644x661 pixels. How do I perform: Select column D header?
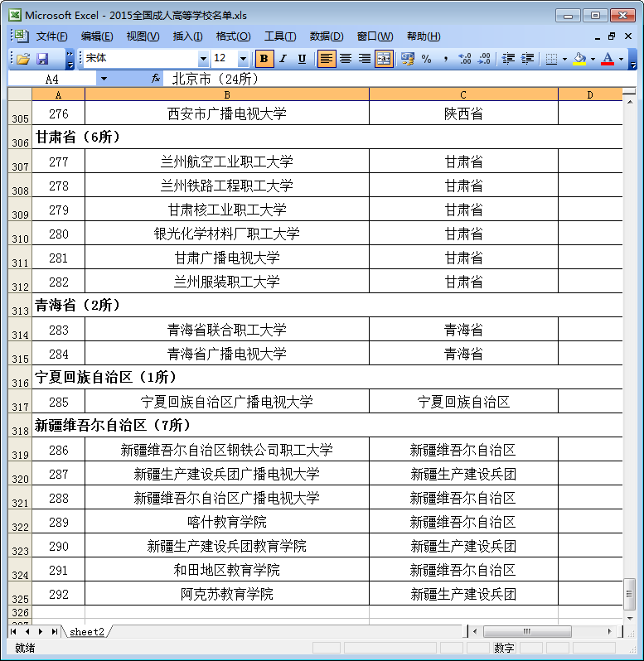[x=590, y=94]
